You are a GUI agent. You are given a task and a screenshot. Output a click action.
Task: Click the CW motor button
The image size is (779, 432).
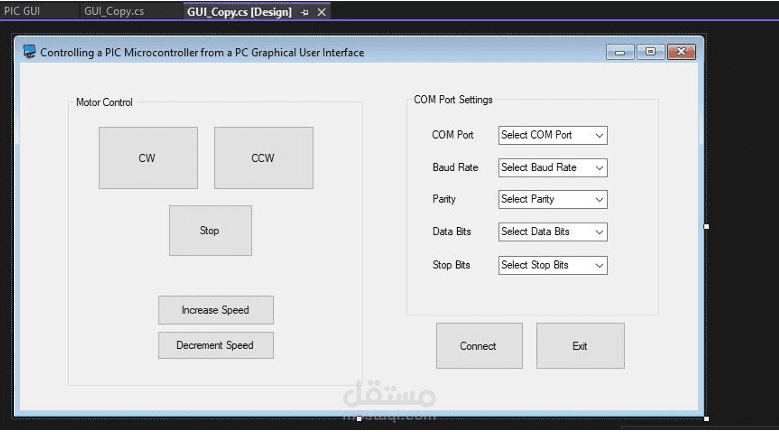(x=148, y=158)
